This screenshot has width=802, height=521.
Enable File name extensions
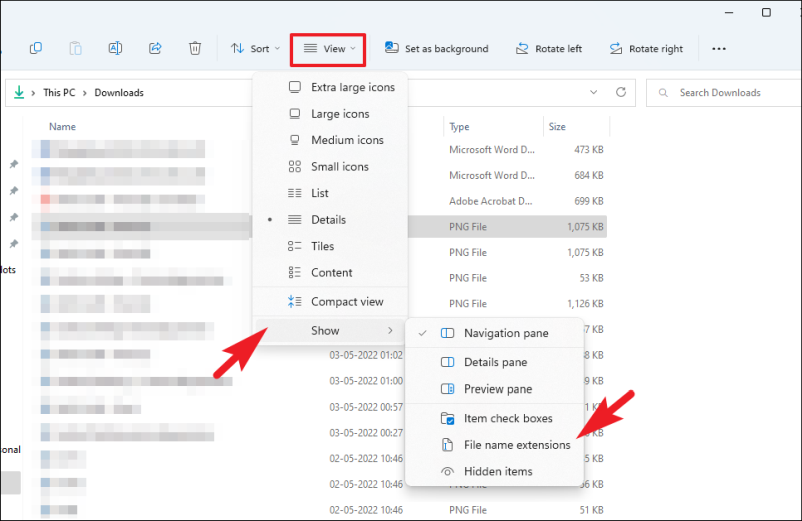[516, 445]
